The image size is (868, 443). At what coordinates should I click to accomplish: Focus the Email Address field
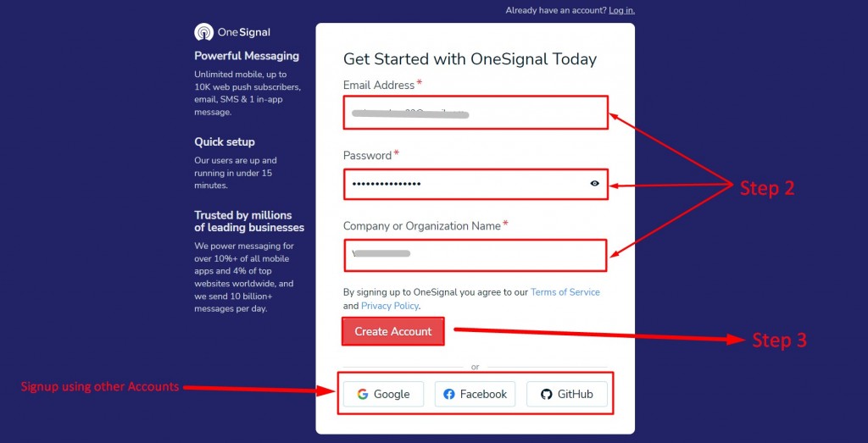(476, 113)
